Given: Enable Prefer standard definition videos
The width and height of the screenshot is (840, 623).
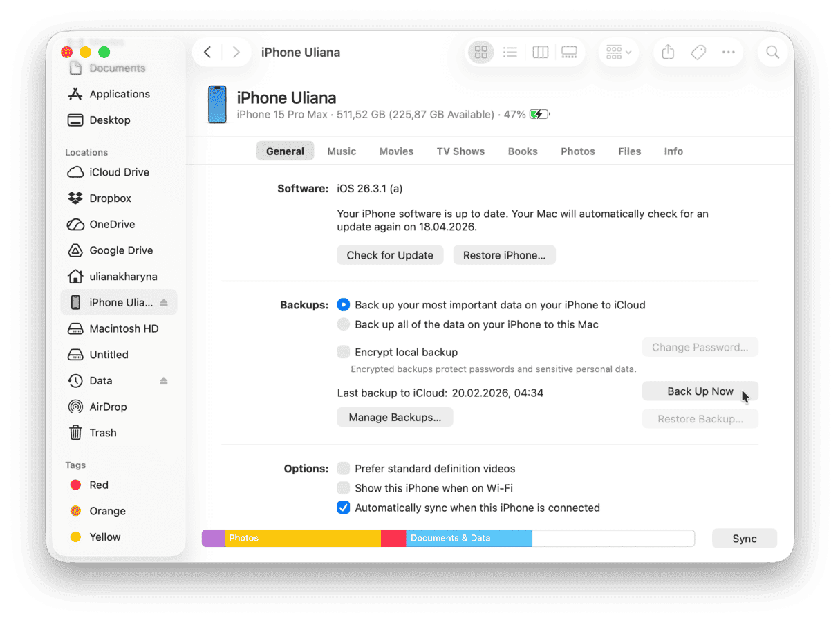Looking at the screenshot, I should click(344, 469).
